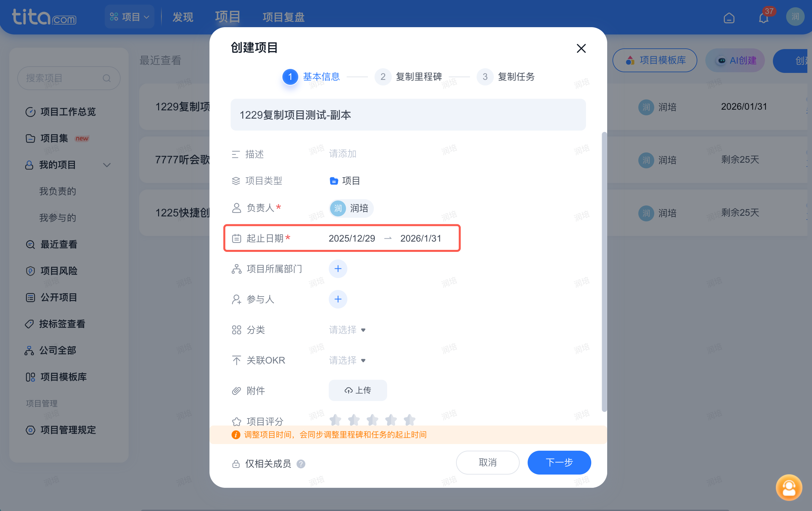
Task: Click step 3 复制任务
Action: 505,77
